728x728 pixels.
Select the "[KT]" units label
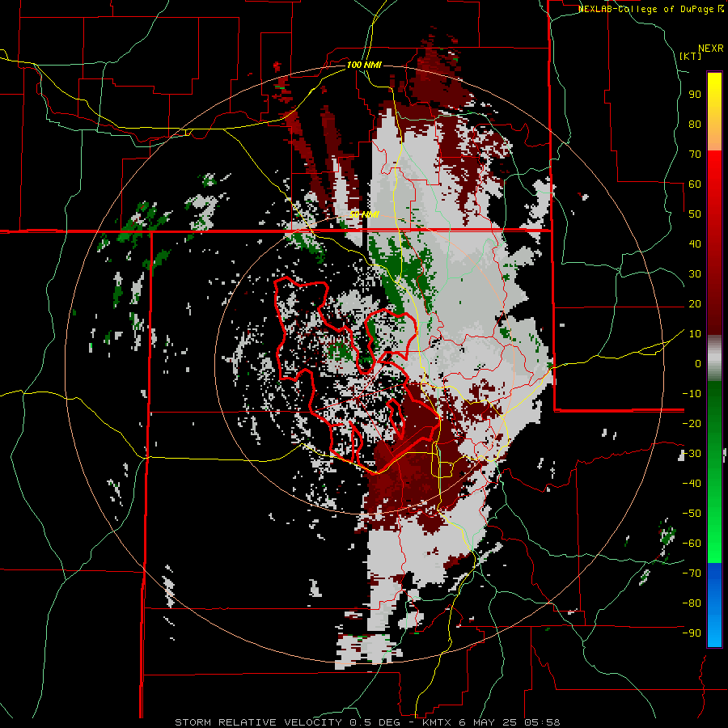[x=691, y=56]
